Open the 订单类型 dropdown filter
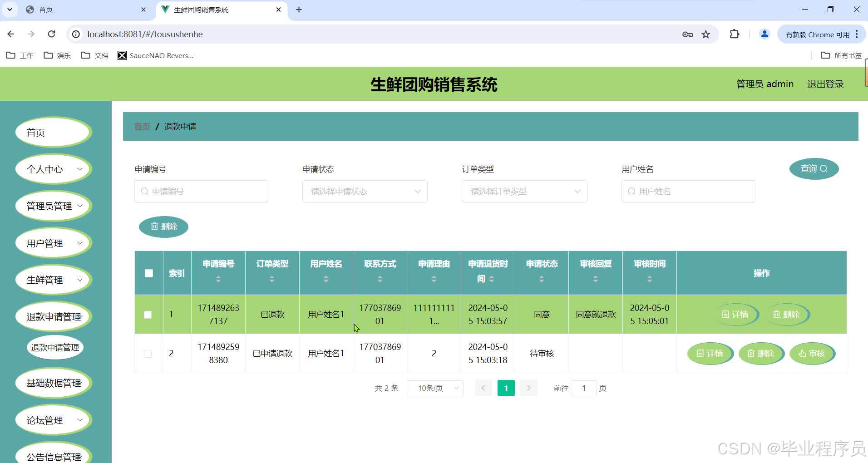The width and height of the screenshot is (868, 463). coord(524,192)
